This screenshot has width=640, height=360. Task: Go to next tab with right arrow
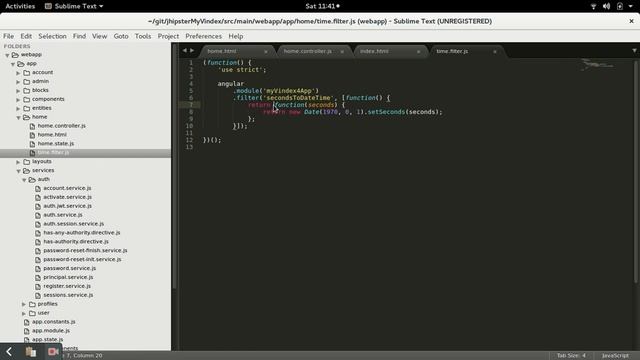[192, 51]
